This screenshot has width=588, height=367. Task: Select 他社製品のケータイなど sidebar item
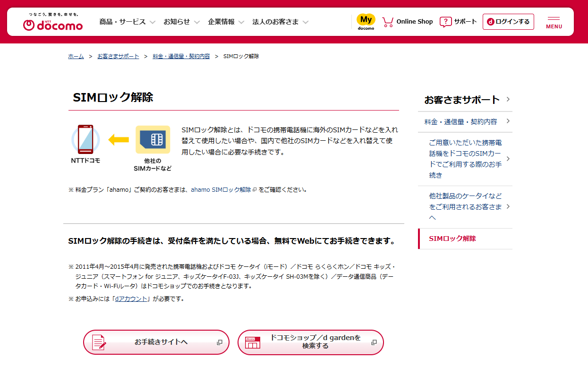[x=465, y=207]
